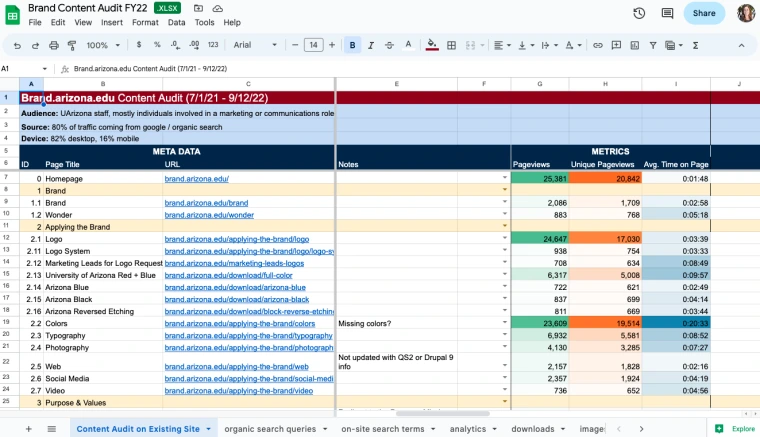Click the Redo icon
Screen dimensions: 760x437
click(35, 46)
